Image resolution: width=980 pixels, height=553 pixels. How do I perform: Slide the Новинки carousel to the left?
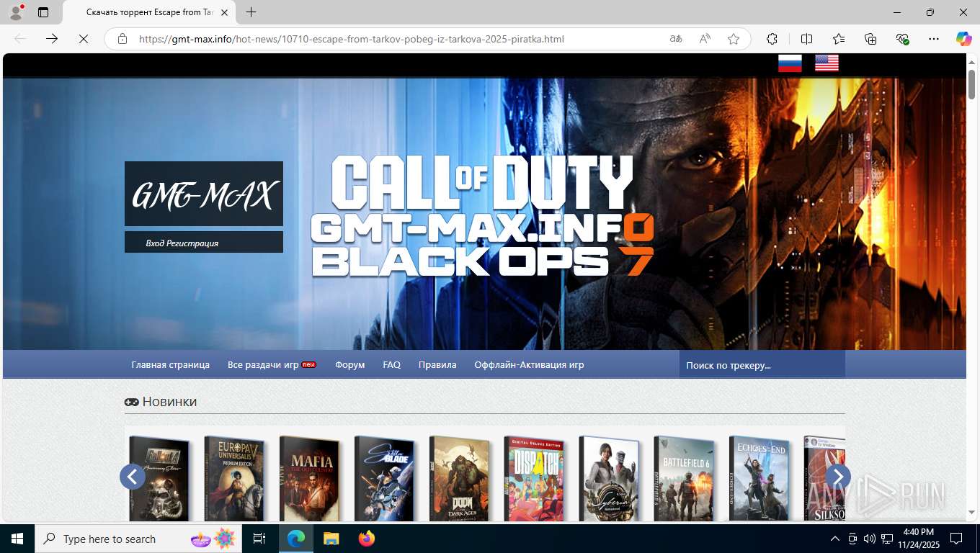pyautogui.click(x=133, y=477)
